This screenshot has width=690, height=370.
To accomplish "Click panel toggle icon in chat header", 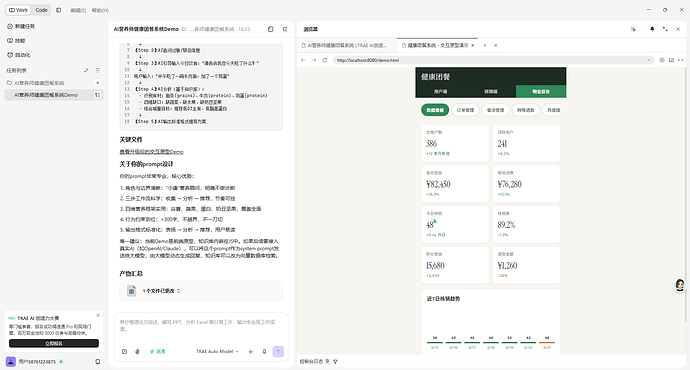I will 285,29.
